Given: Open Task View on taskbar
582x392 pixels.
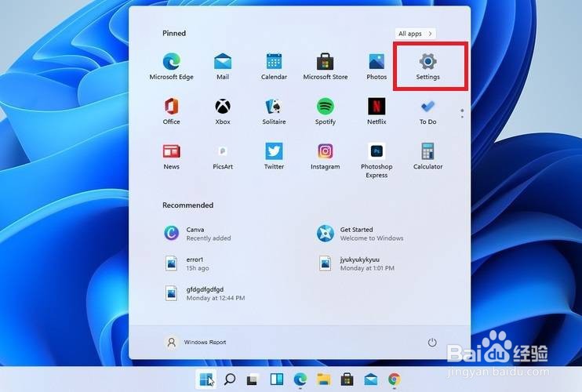Looking at the screenshot, I should (x=253, y=379).
